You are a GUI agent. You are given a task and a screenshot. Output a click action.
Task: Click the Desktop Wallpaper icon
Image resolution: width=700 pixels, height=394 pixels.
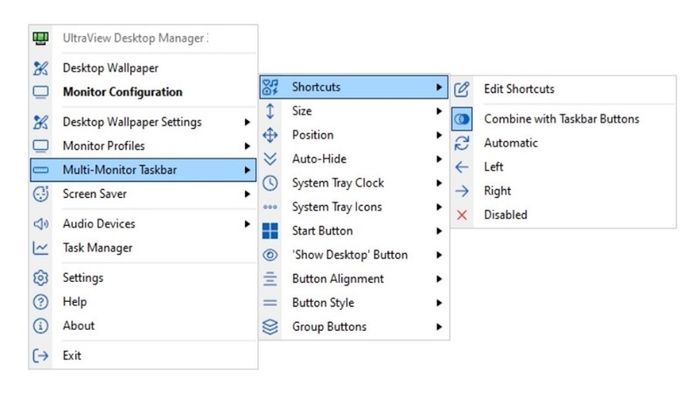tap(41, 68)
